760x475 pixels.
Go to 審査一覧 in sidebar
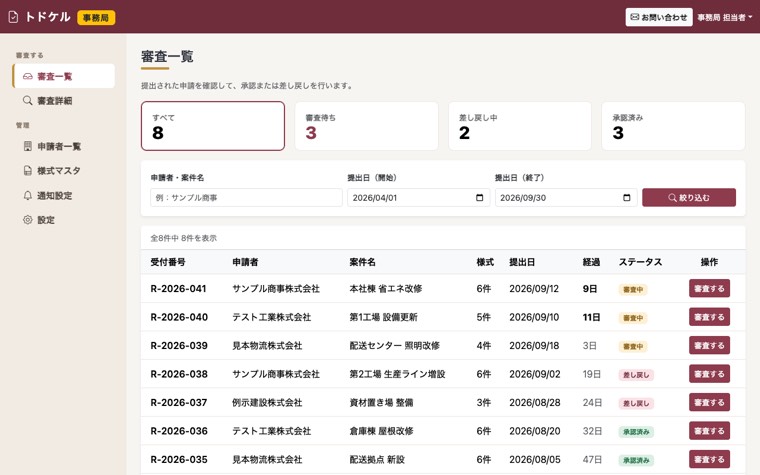[63, 76]
